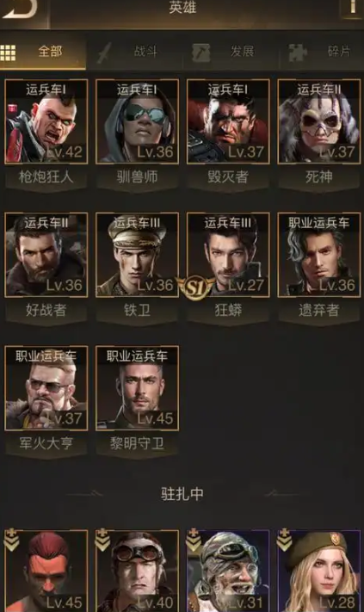Image resolution: width=364 pixels, height=612 pixels.
Task: Select blonde beret hero Lv.28
Action: [318, 571]
